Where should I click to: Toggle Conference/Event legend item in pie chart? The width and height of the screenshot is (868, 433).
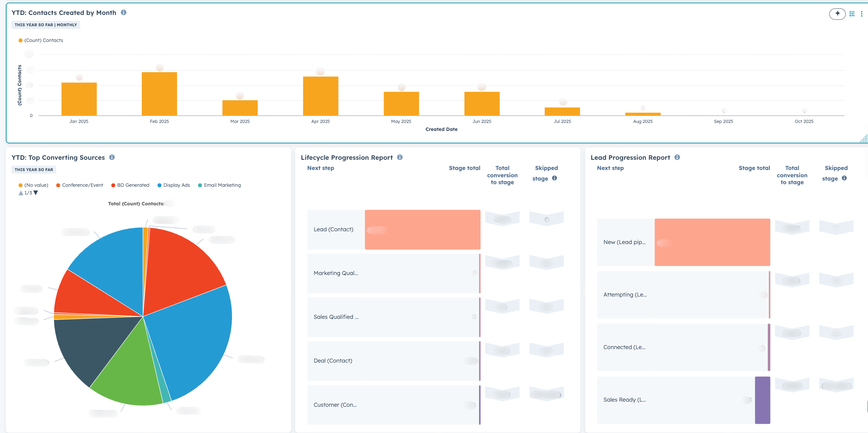pyautogui.click(x=82, y=185)
